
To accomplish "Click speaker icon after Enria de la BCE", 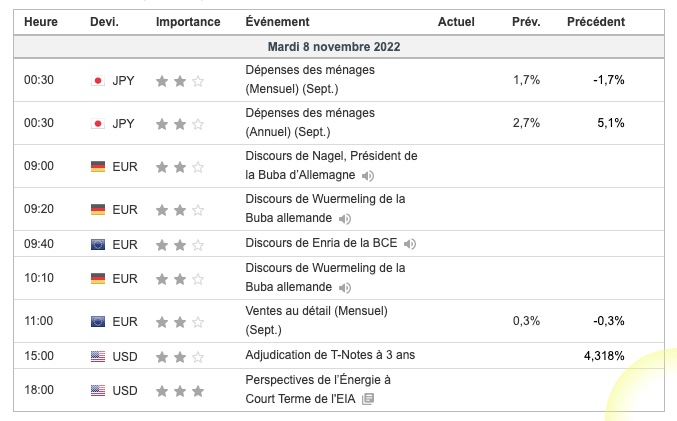I will pyautogui.click(x=410, y=244).
